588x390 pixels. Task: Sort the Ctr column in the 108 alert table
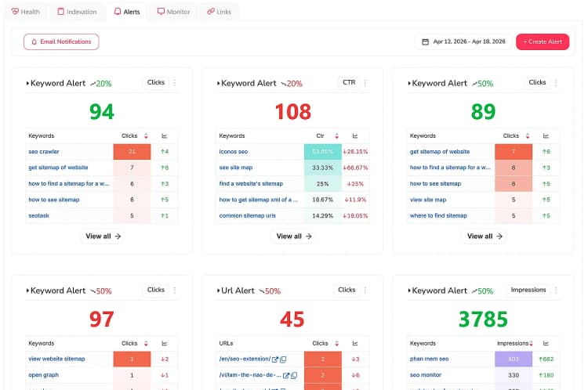(x=337, y=136)
